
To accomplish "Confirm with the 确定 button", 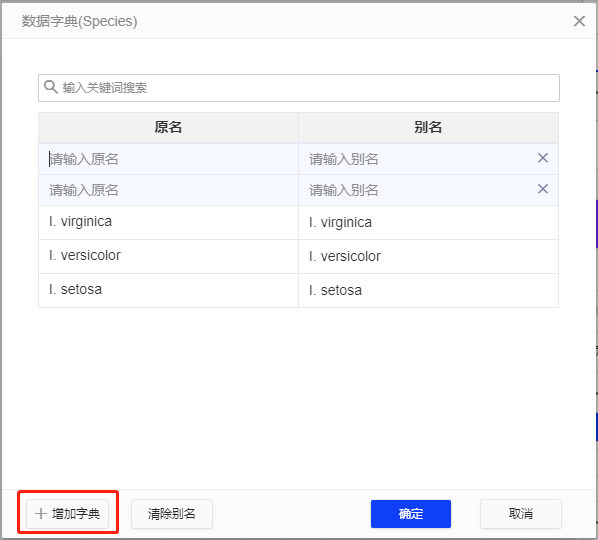I will point(411,514).
